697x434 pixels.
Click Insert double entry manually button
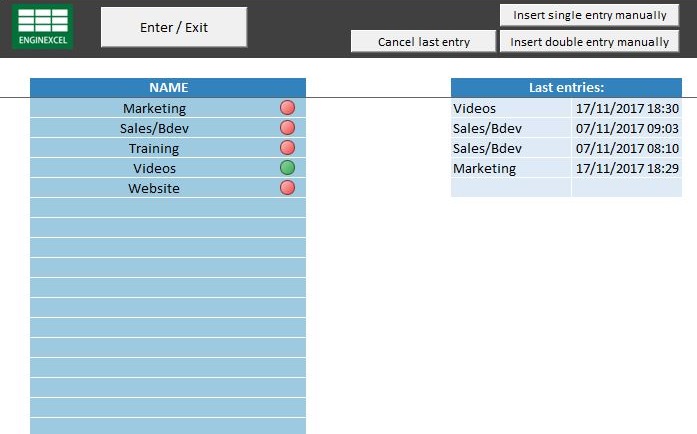[x=589, y=41]
